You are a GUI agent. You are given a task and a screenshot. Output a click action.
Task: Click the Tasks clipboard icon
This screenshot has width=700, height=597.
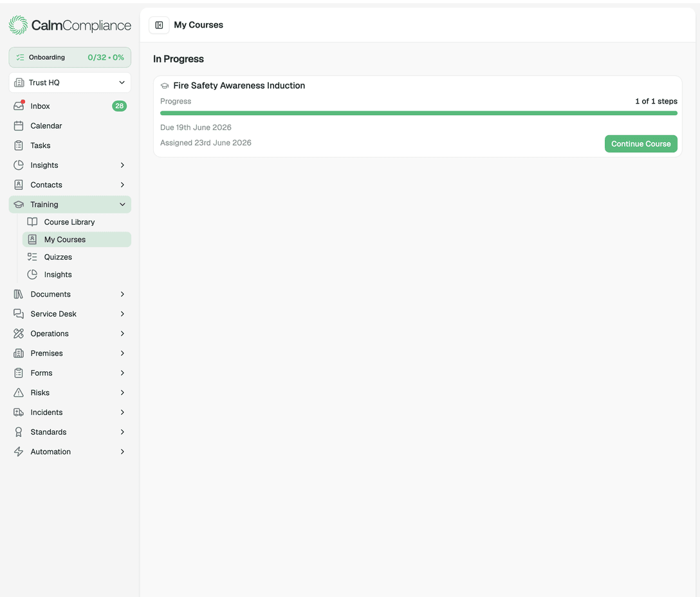coord(19,145)
